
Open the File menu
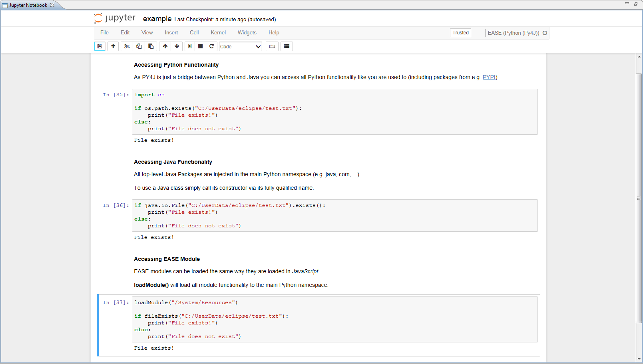click(x=104, y=33)
